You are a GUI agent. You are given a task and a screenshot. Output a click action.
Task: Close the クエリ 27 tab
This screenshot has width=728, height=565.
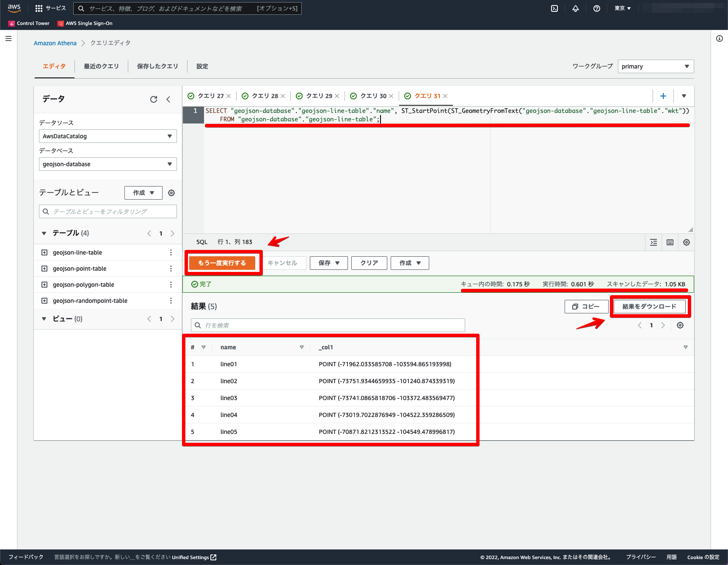[x=229, y=96]
